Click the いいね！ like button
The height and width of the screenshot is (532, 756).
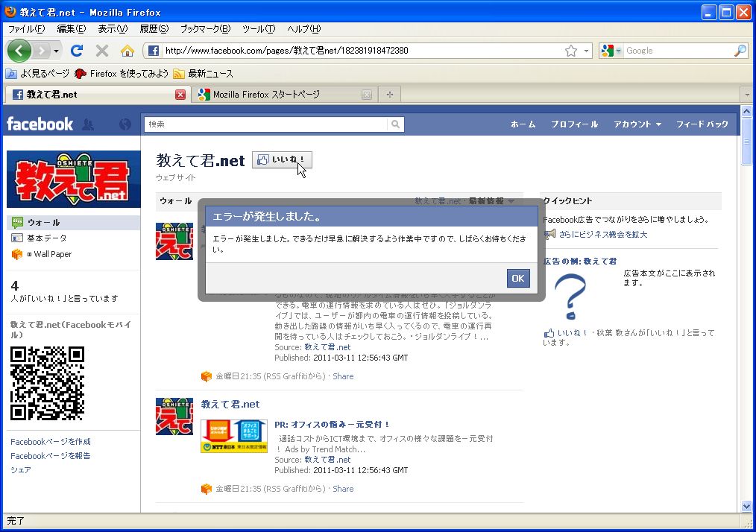pyautogui.click(x=282, y=160)
